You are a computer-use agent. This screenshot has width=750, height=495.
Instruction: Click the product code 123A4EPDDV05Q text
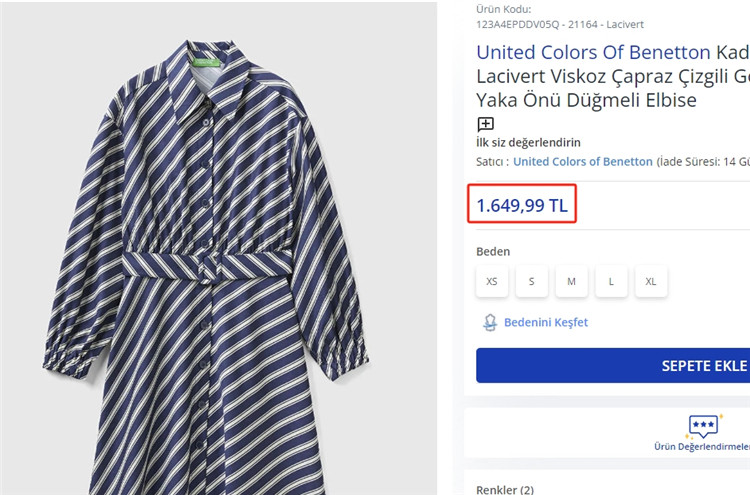click(x=517, y=24)
